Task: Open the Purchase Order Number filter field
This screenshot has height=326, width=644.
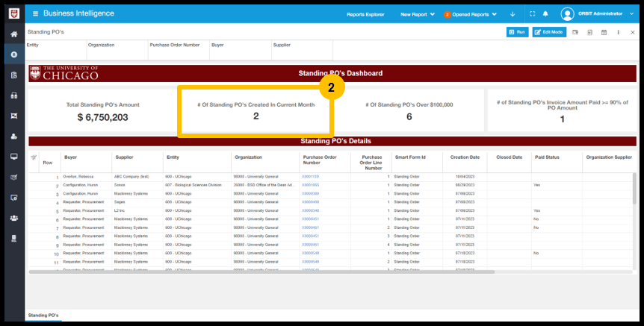Action: tap(179, 50)
